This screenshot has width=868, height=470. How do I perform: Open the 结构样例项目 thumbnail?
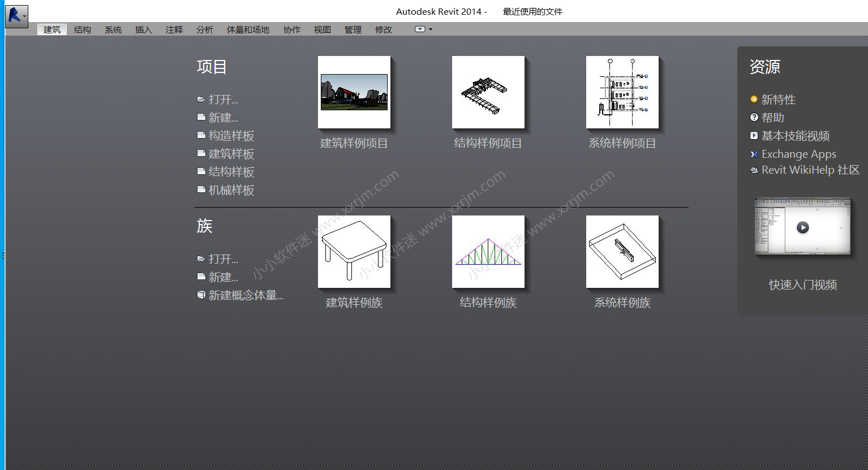488,92
